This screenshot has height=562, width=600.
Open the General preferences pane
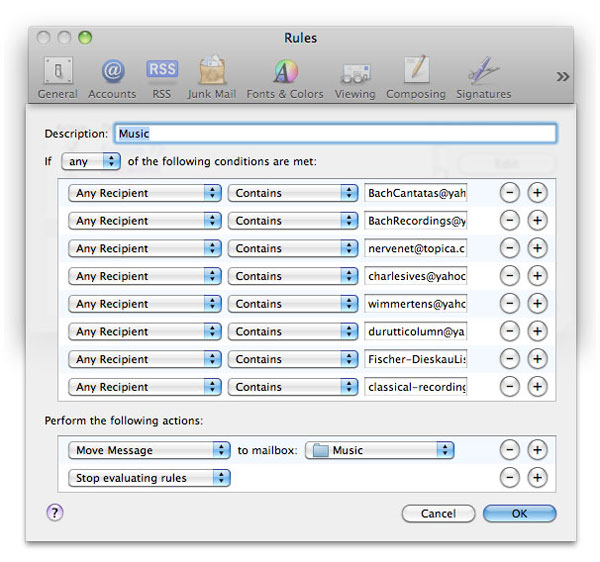(x=58, y=78)
